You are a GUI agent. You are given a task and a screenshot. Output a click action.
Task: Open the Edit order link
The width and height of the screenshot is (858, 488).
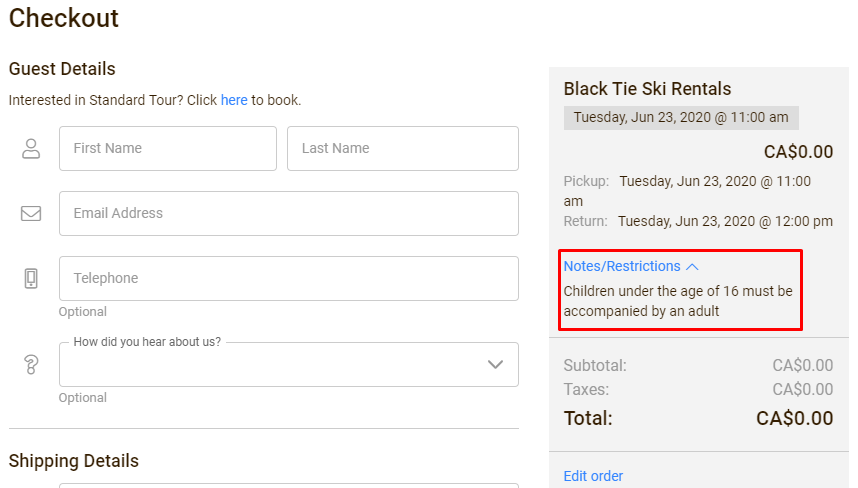pyautogui.click(x=593, y=476)
